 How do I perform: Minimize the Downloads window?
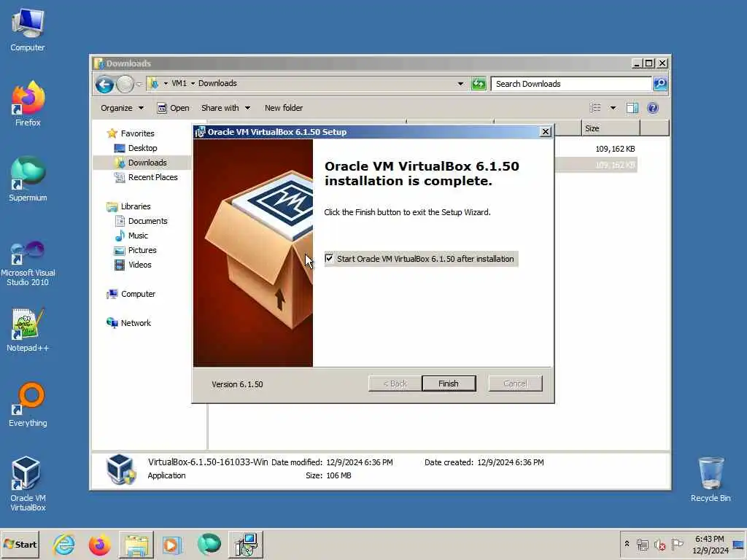[637, 63]
